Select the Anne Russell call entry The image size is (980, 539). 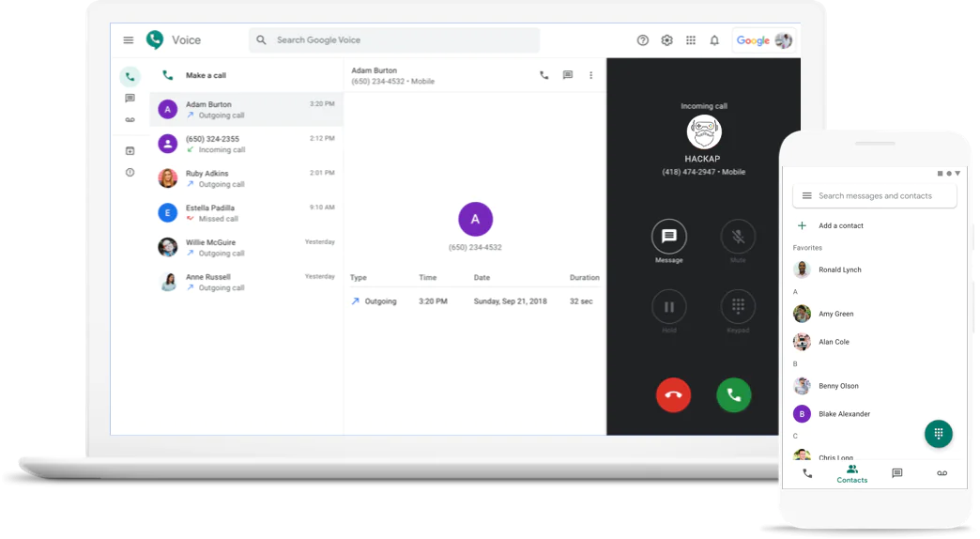coord(246,282)
